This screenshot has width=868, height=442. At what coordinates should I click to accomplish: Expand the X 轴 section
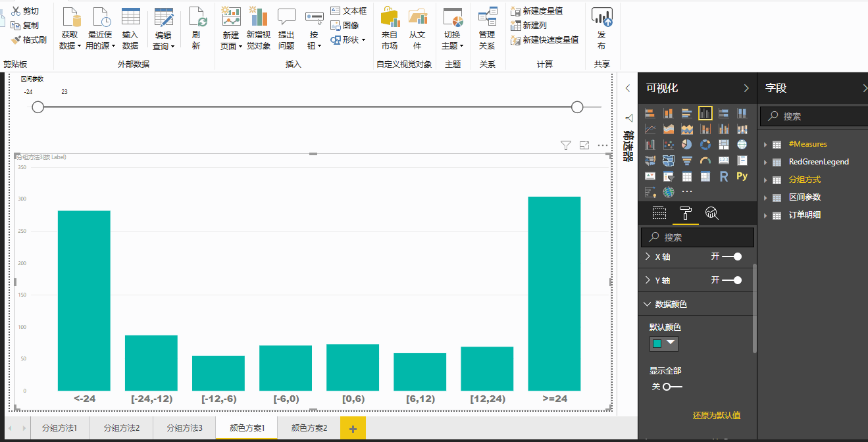649,257
